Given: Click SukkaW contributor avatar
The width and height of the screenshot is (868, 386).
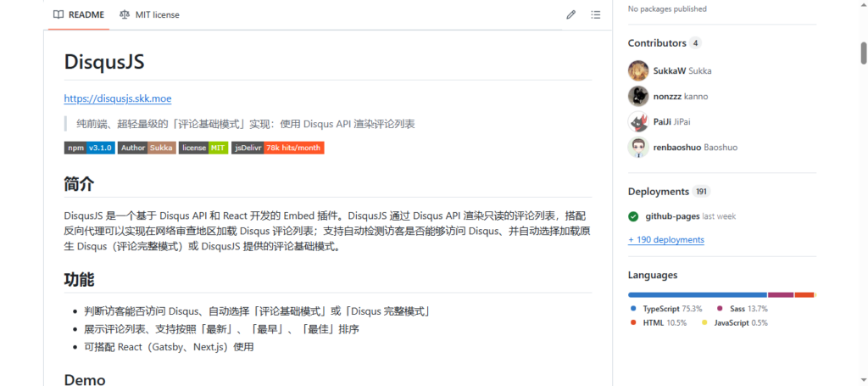Looking at the screenshot, I should tap(638, 71).
